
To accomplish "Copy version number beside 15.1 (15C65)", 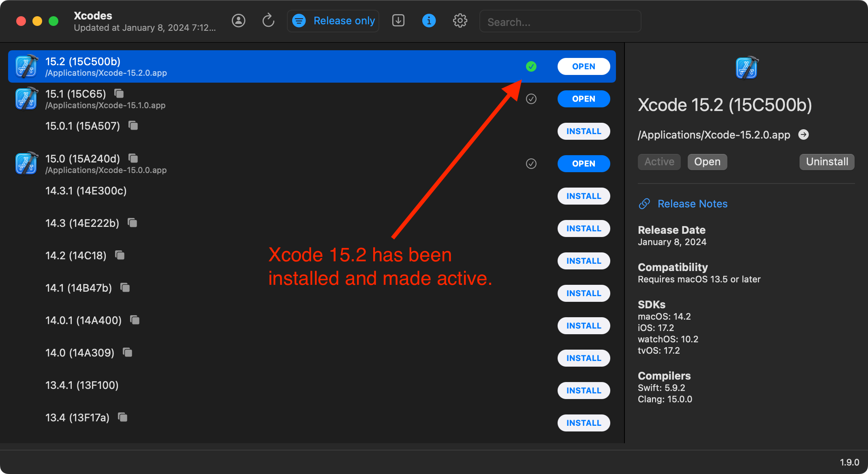I will coord(118,94).
